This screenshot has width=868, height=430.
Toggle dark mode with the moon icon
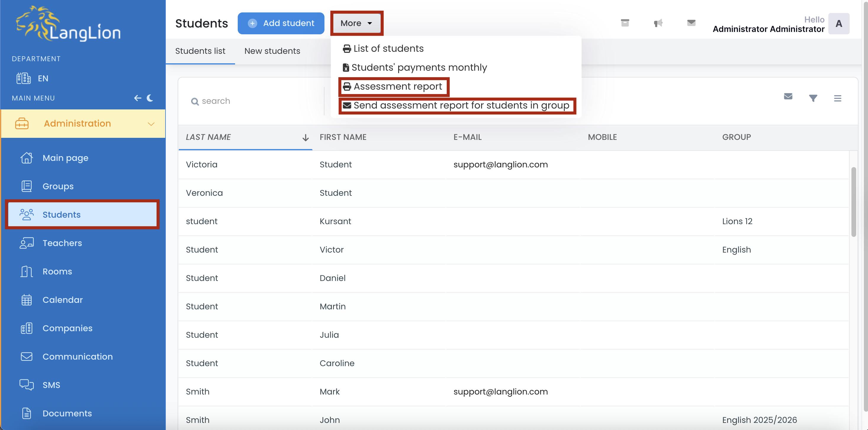[150, 98]
